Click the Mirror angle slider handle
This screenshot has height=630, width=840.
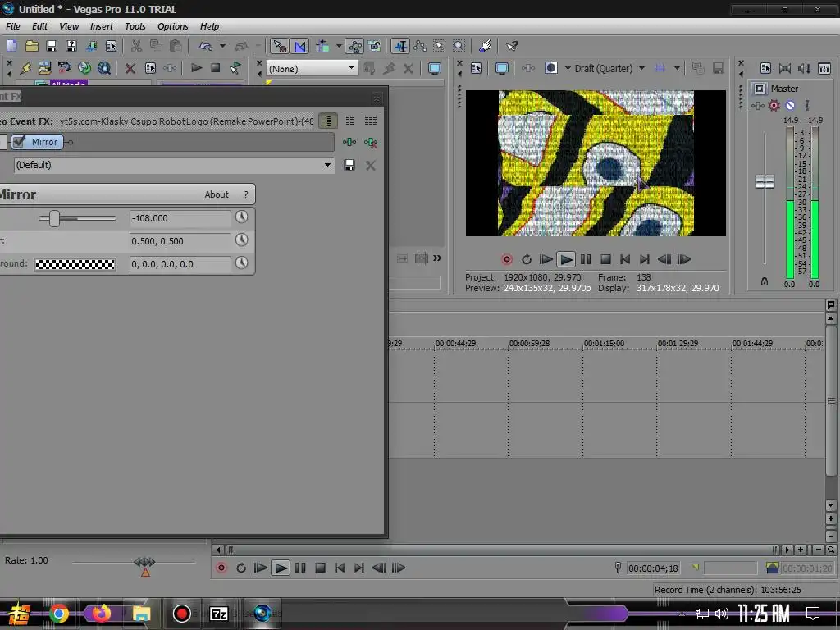pyautogui.click(x=54, y=218)
